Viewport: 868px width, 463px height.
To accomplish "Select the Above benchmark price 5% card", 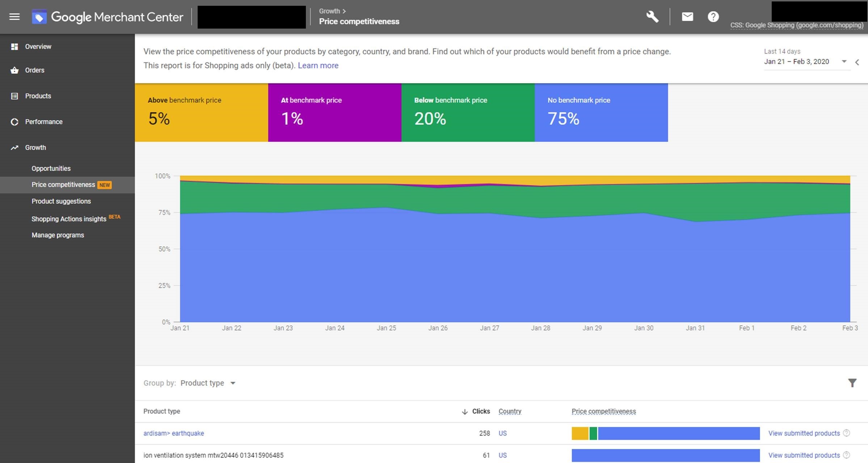I will 202,112.
